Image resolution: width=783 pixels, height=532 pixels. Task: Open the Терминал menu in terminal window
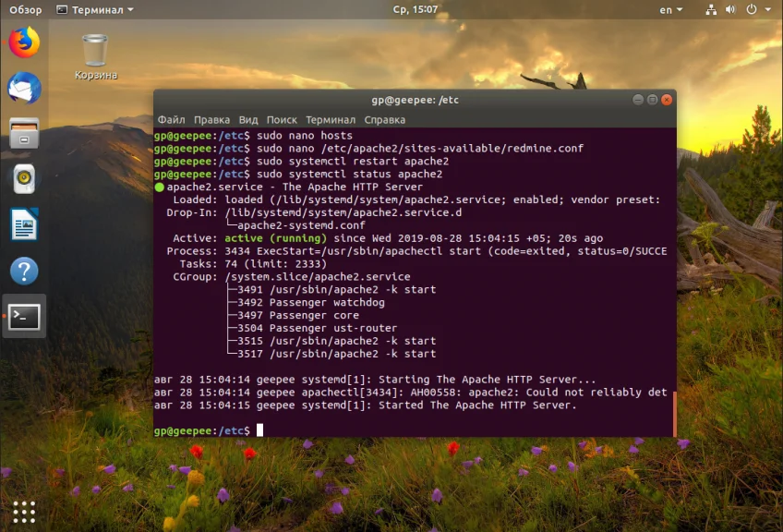coord(331,120)
